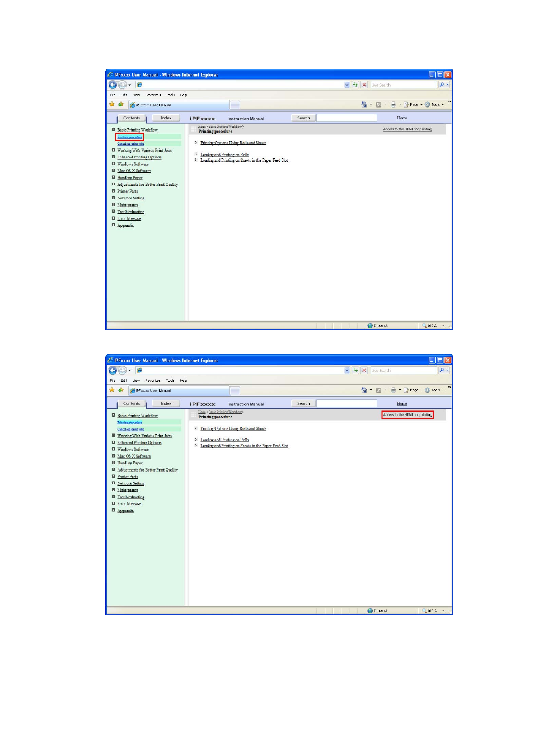Image resolution: width=534 pixels, height=756 pixels.
Task: Open zoom level 100% dropdown in first window
Action: 443,326
